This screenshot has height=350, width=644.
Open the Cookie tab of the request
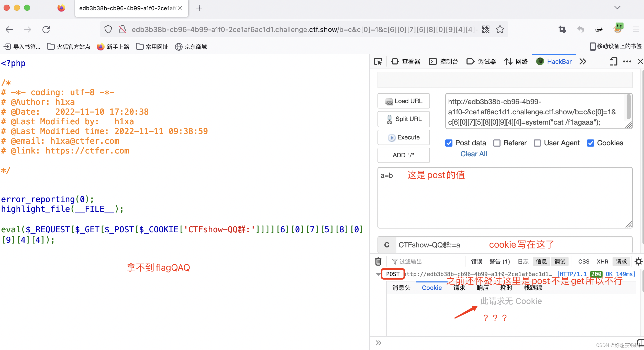pos(432,288)
